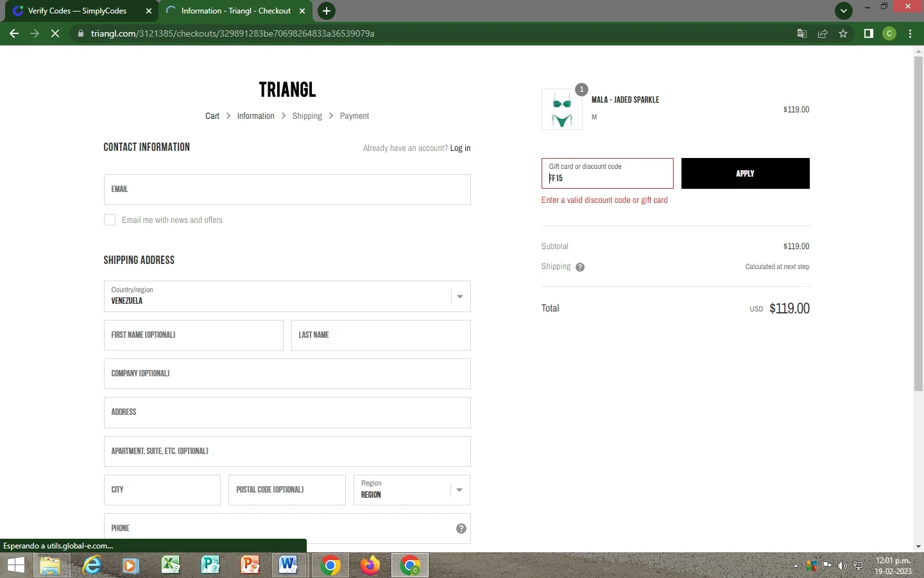Viewport: 924px width, 578px height.
Task: Click the browser forward arrow
Action: (x=35, y=33)
